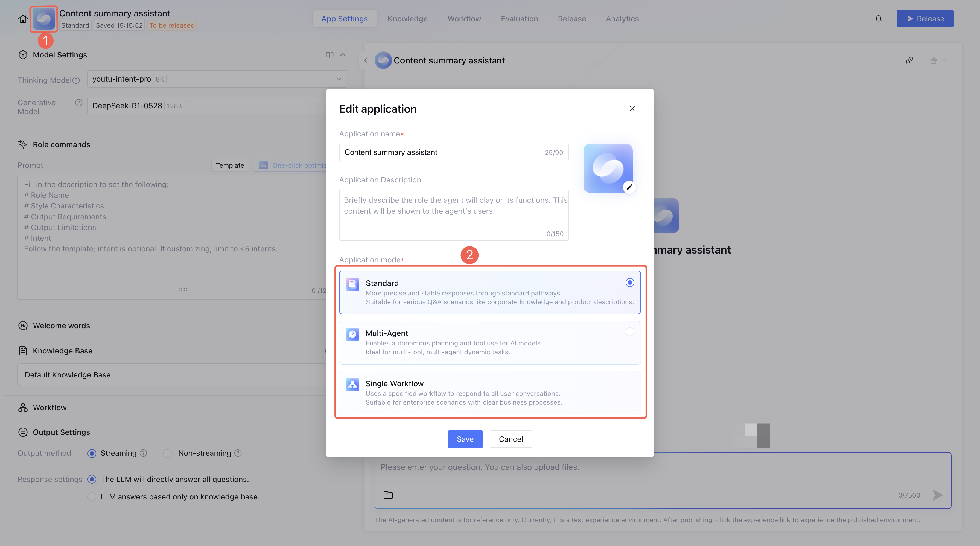
Task: Click the folder upload icon in the chat input
Action: (x=388, y=495)
